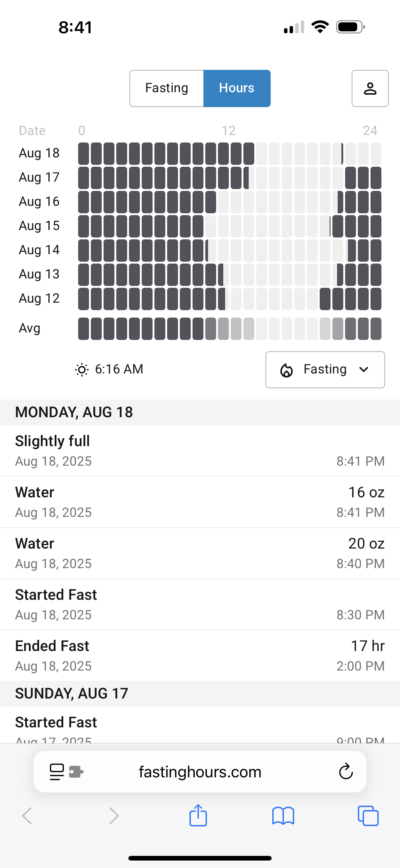Expand the Fasting type dropdown chevron
The height and width of the screenshot is (868, 400).
364,370
